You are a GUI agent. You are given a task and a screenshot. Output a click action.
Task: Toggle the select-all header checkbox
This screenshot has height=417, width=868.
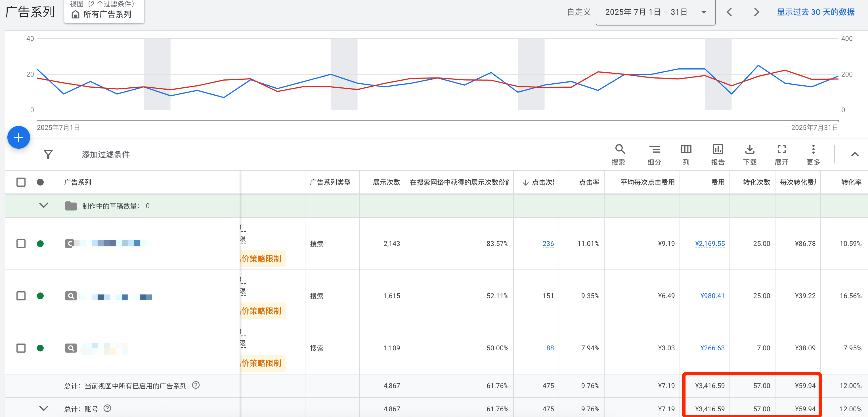(21, 182)
